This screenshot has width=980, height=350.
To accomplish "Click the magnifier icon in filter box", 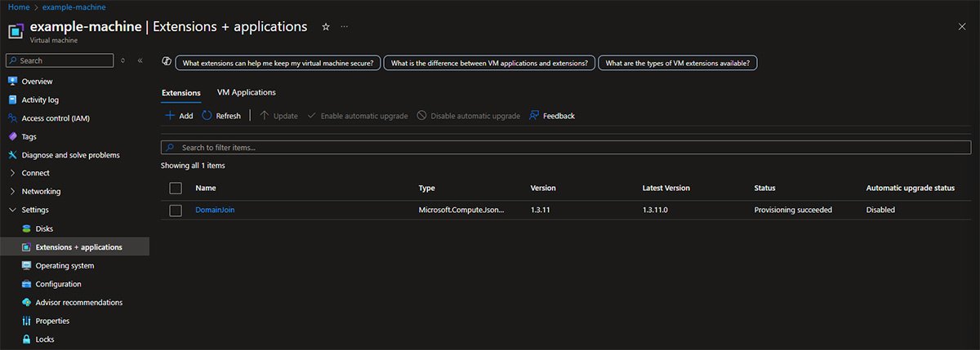I will click(x=170, y=148).
